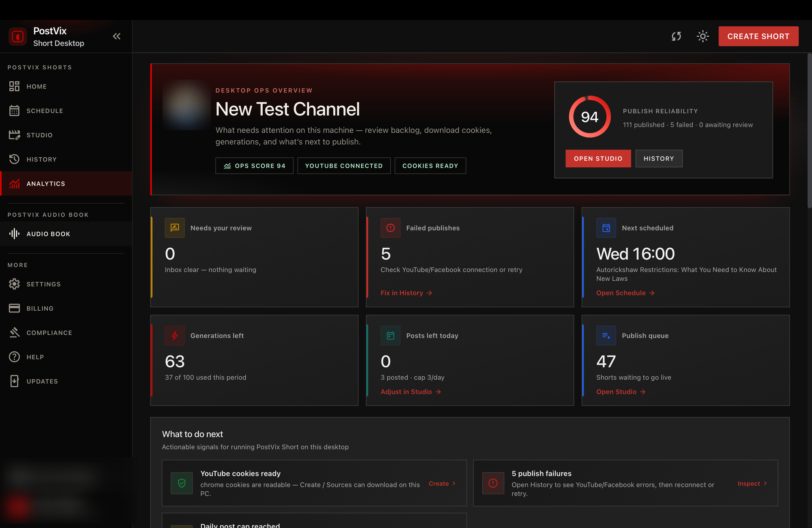The height and width of the screenshot is (528, 812).
Task: Click the 63 generations left value
Action: click(x=175, y=361)
